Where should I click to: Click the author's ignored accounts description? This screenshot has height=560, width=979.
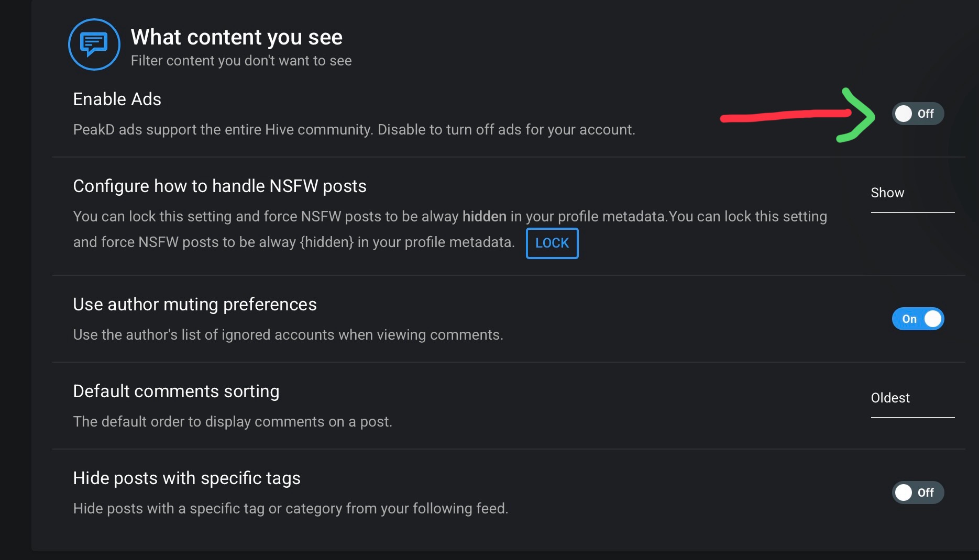tap(288, 334)
